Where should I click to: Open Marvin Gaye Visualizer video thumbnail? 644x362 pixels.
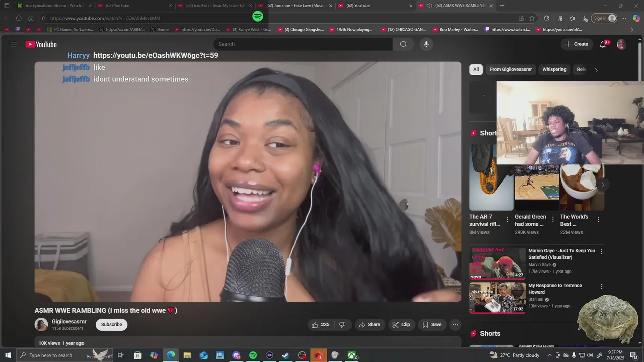click(498, 263)
